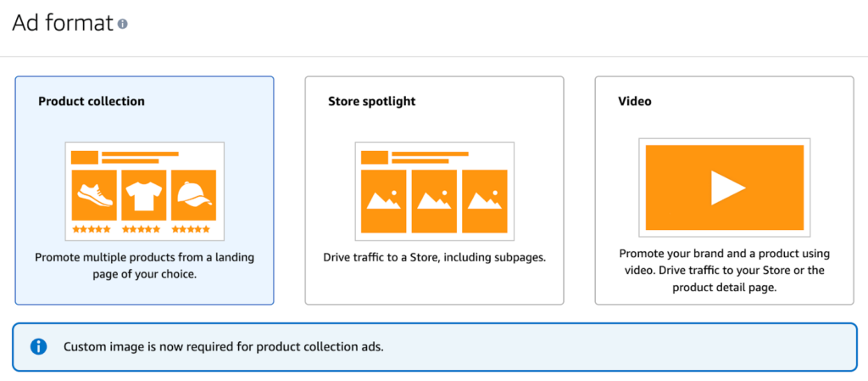Click the play triangle in Video preview

726,188
